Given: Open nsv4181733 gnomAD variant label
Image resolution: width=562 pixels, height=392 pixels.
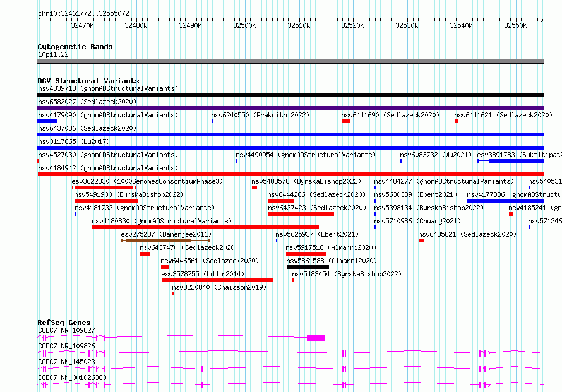Looking at the screenshot, I should (x=145, y=208).
